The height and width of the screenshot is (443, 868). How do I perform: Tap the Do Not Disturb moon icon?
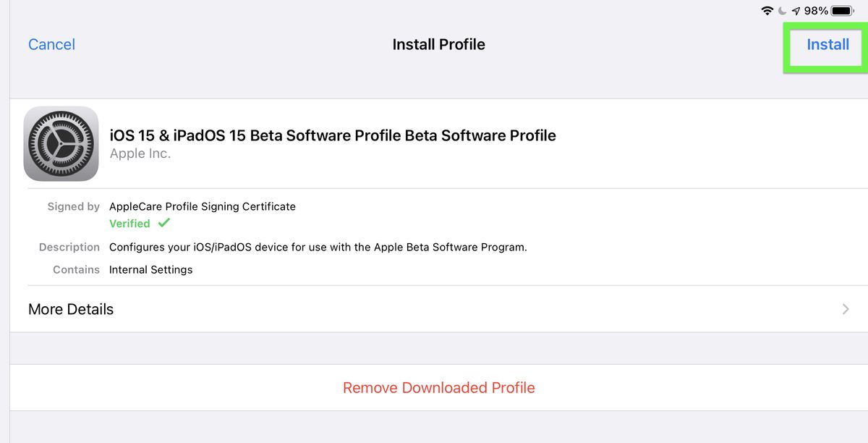[x=781, y=10]
